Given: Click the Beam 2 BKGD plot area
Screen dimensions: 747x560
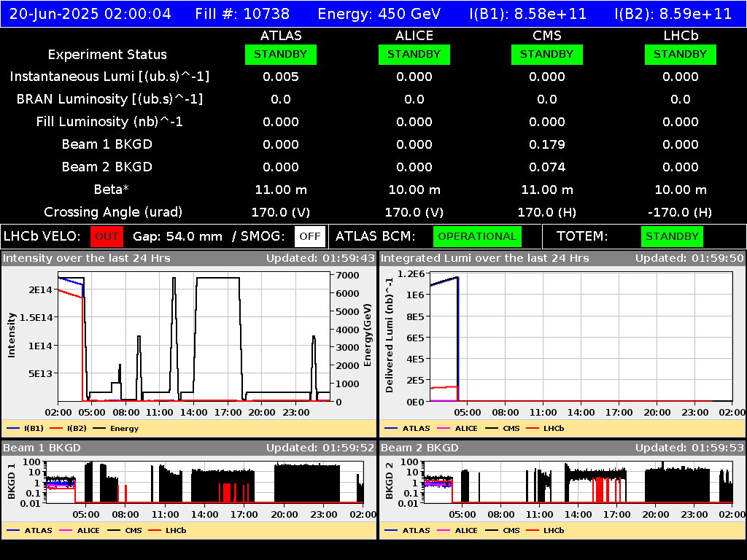Looking at the screenshot, I should (x=578, y=483).
